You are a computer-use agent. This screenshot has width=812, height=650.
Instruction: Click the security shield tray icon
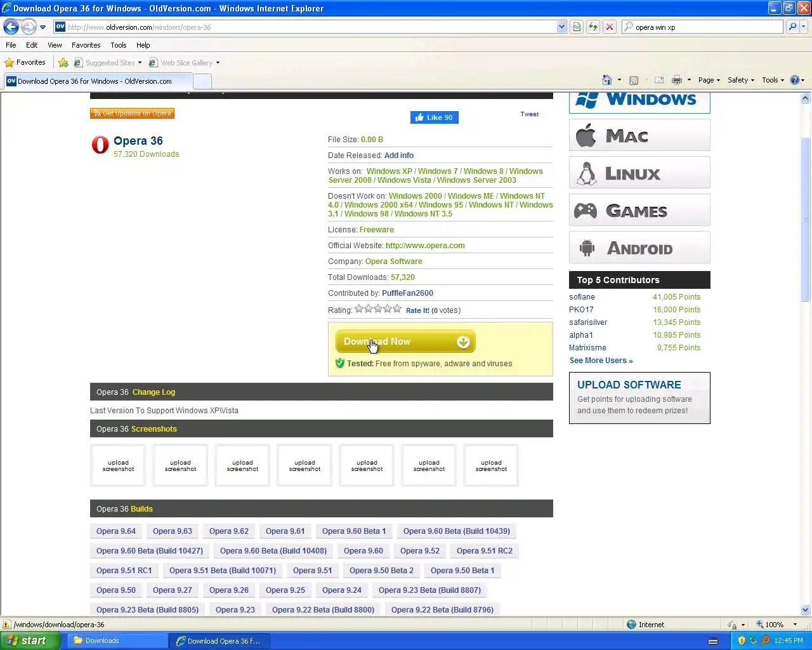click(x=742, y=640)
